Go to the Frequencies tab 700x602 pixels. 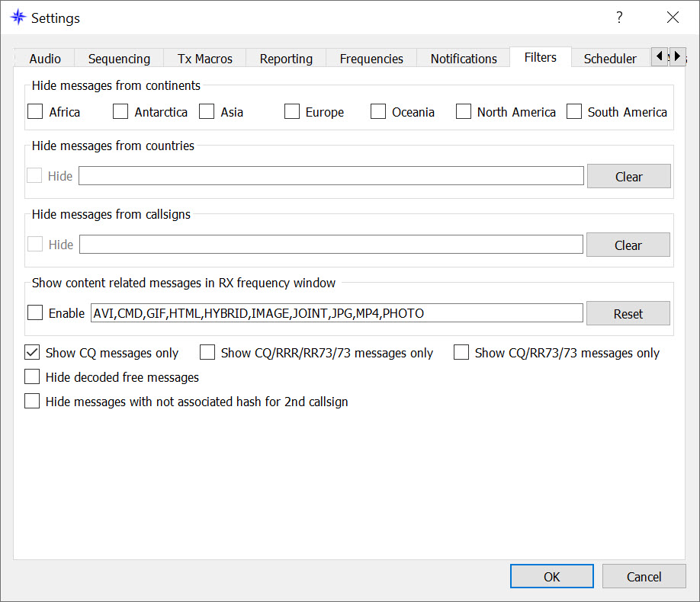point(371,59)
